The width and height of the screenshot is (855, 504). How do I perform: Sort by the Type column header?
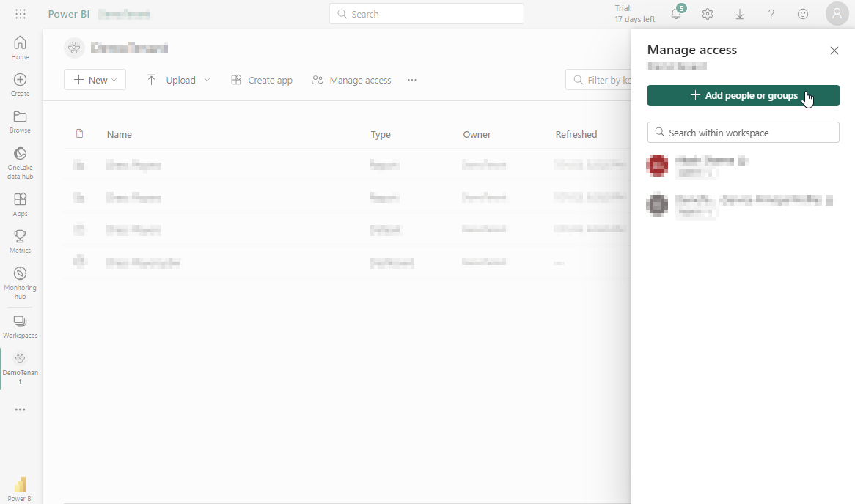click(x=381, y=134)
